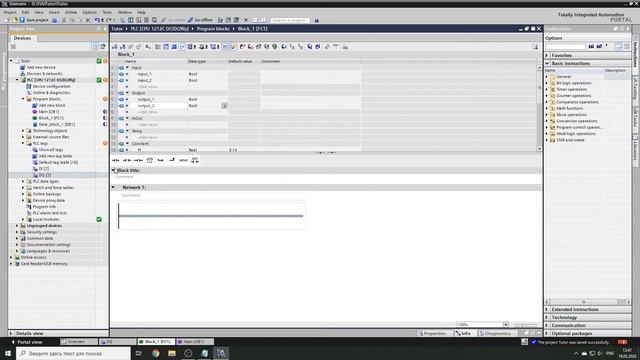
Task: Expand the Communication palette
Action: point(547,325)
